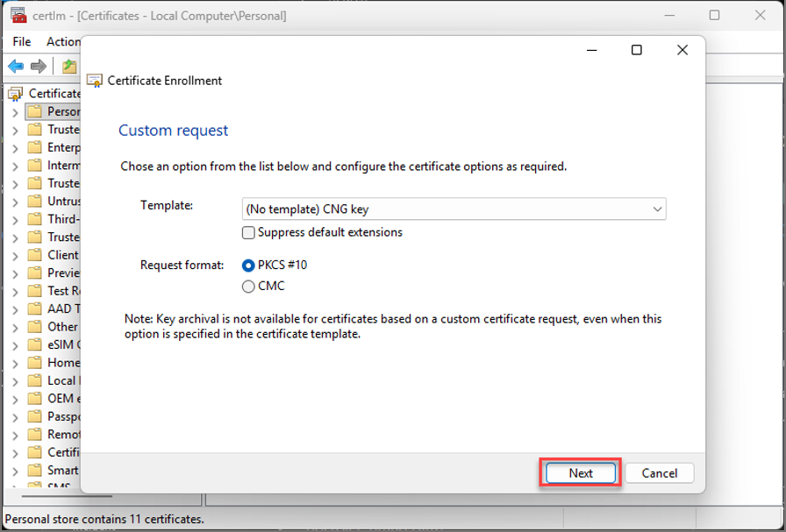Select the Smart Card folder icon
Viewport: 786px width, 532px height.
click(34, 471)
